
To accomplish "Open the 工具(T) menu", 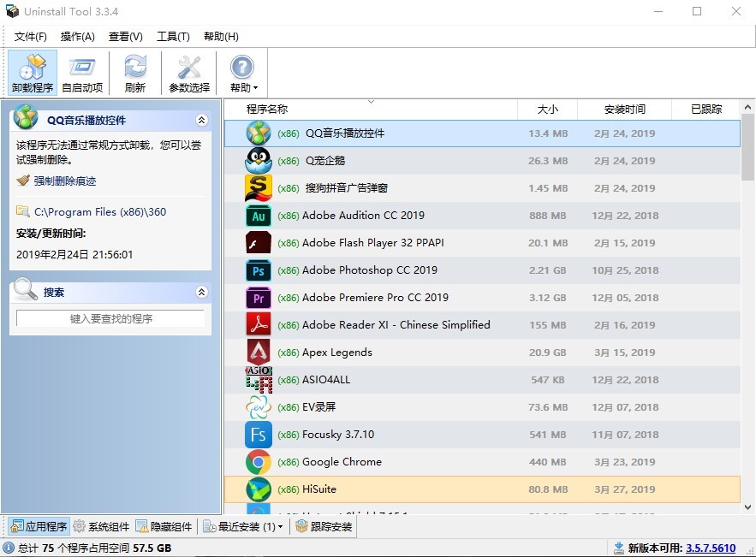I will pyautogui.click(x=173, y=37).
